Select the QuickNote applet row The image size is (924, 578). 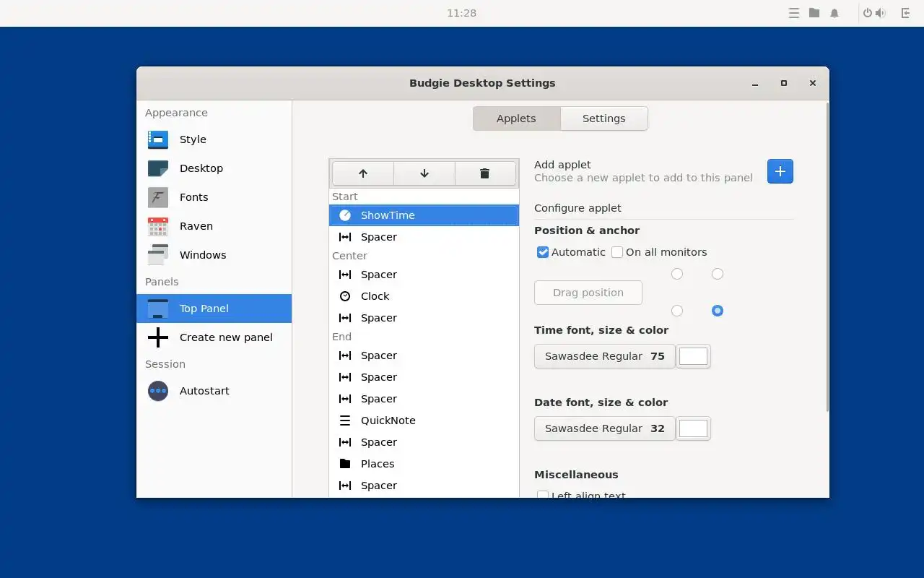point(424,420)
